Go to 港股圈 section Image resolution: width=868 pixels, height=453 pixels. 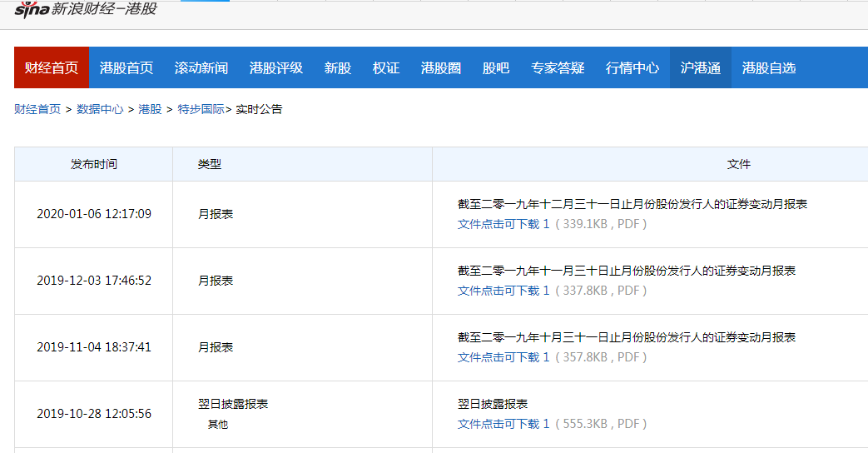click(x=440, y=67)
